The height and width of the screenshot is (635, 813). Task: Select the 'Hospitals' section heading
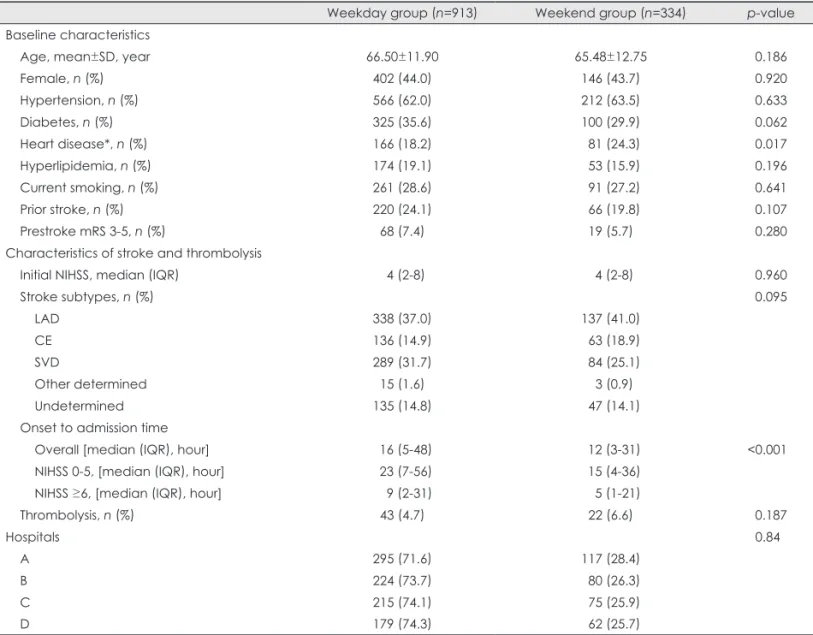coord(32,537)
